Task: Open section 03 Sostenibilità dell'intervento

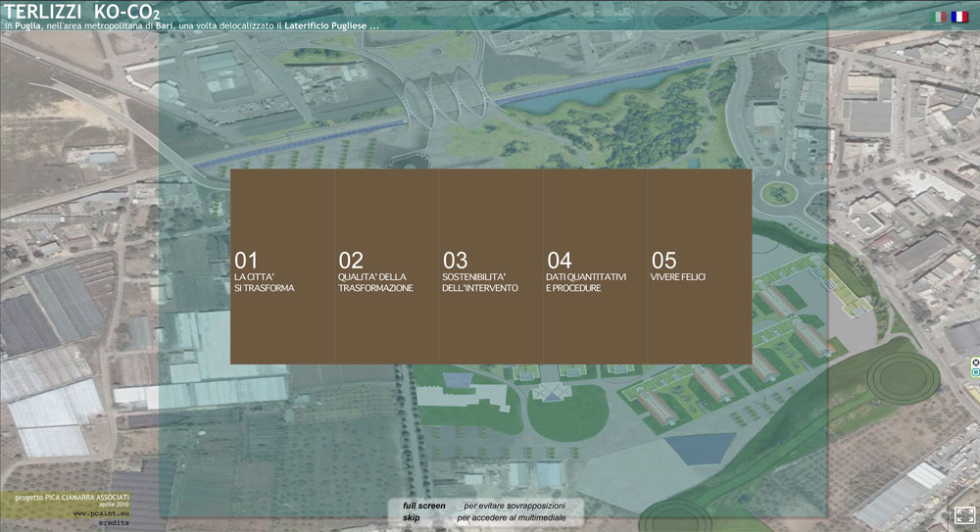Action: [491, 266]
